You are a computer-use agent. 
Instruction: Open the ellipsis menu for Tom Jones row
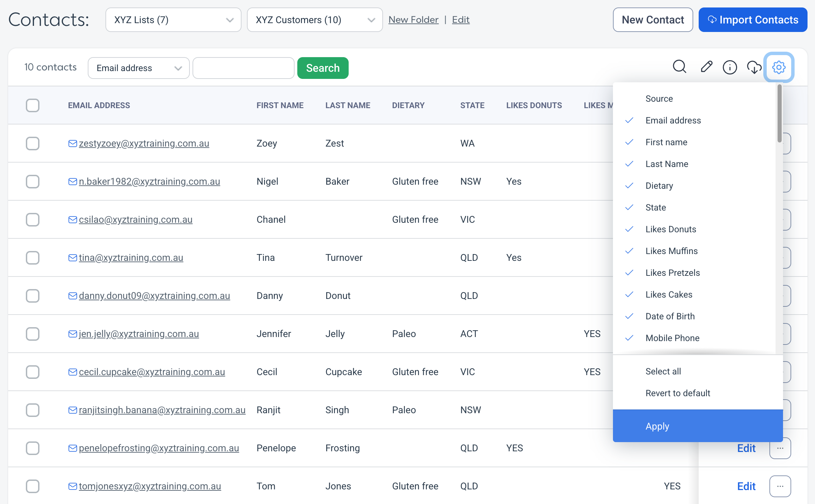point(780,486)
